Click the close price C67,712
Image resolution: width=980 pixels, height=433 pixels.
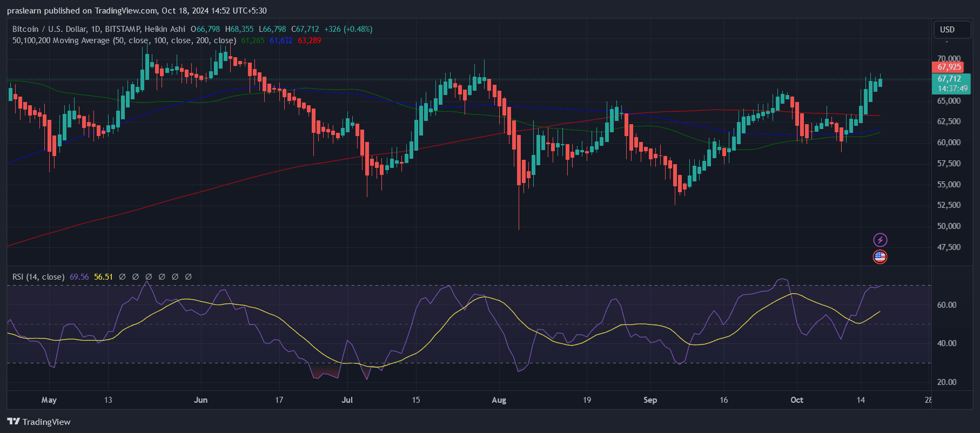point(305,29)
